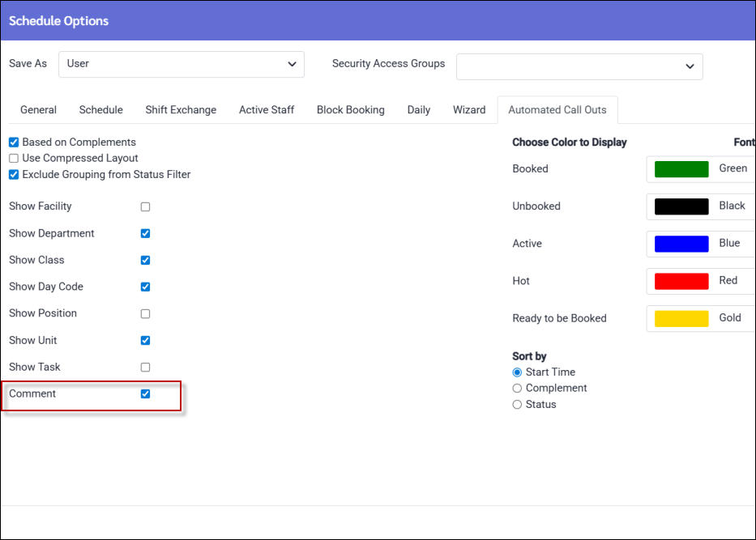Go to the Block Booking tab

tap(350, 110)
